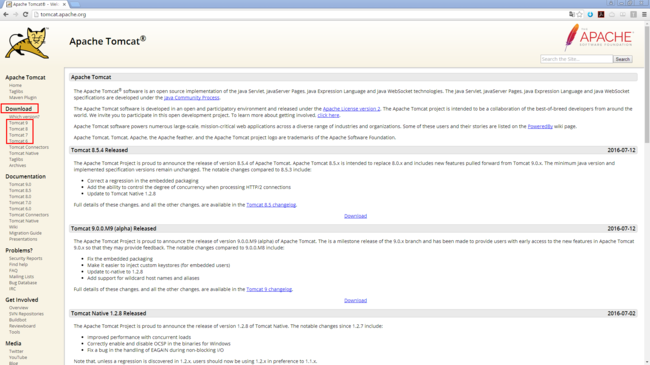
Task: Open Find help link
Action: pos(18,265)
